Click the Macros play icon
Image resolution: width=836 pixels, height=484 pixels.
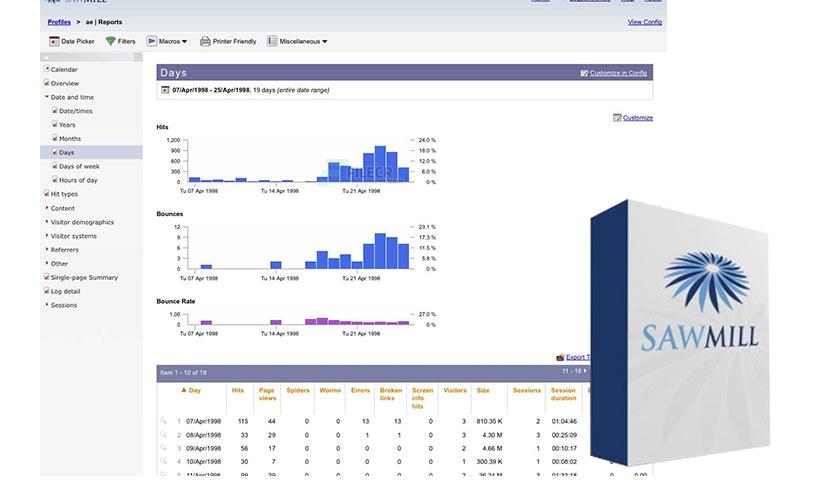tap(151, 41)
